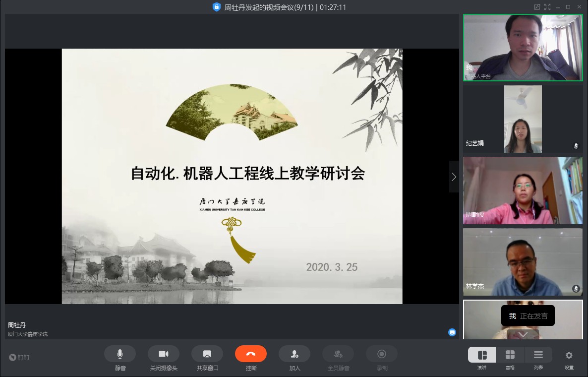Select 纪艺娟's video thumbnail

tap(523, 119)
